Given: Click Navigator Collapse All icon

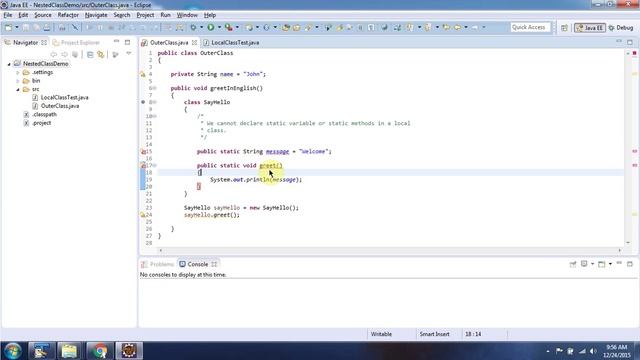Looking at the screenshot, I should [x=90, y=54].
